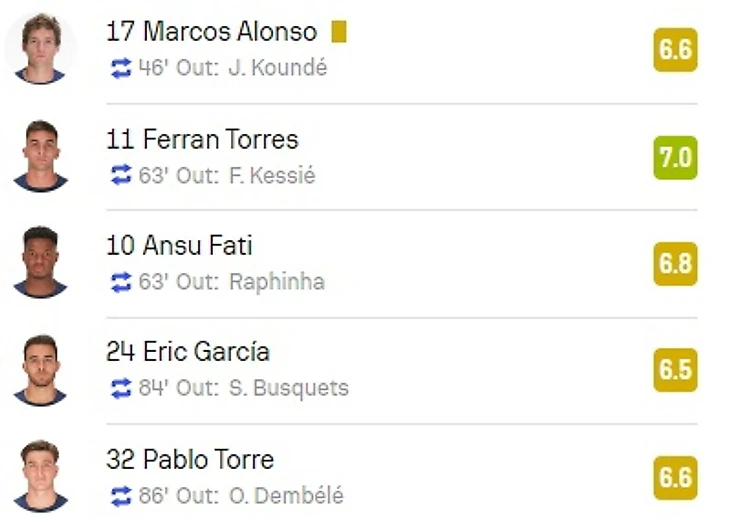Click the substitution arrows under Ferran Torres
Screen dimensions: 730x518
(121, 175)
